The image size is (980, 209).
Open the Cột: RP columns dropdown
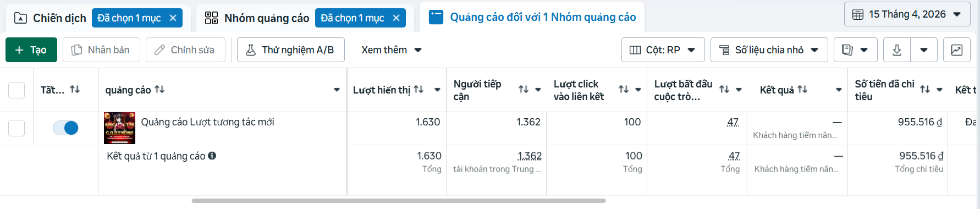pyautogui.click(x=663, y=50)
